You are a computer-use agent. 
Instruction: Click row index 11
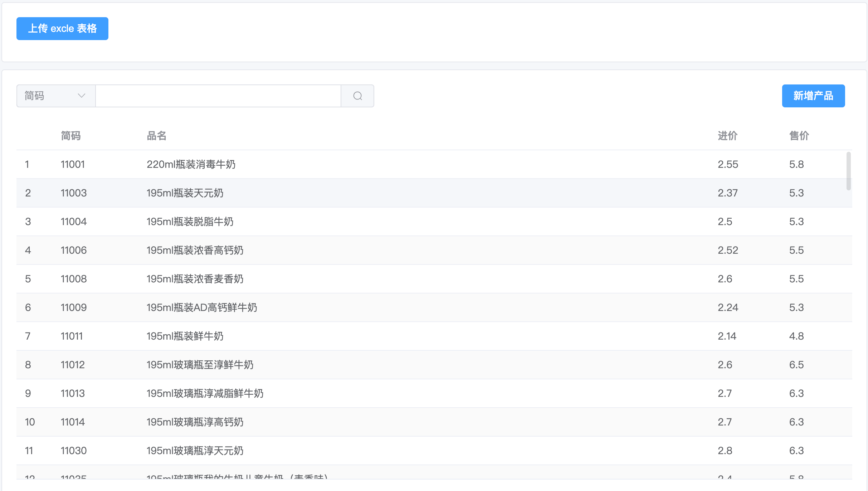tap(29, 451)
